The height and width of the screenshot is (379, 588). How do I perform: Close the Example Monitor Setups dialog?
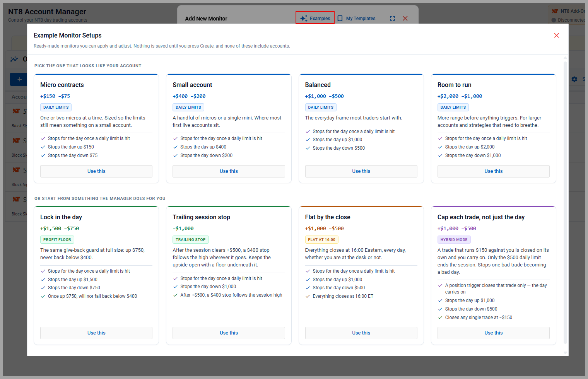[557, 36]
